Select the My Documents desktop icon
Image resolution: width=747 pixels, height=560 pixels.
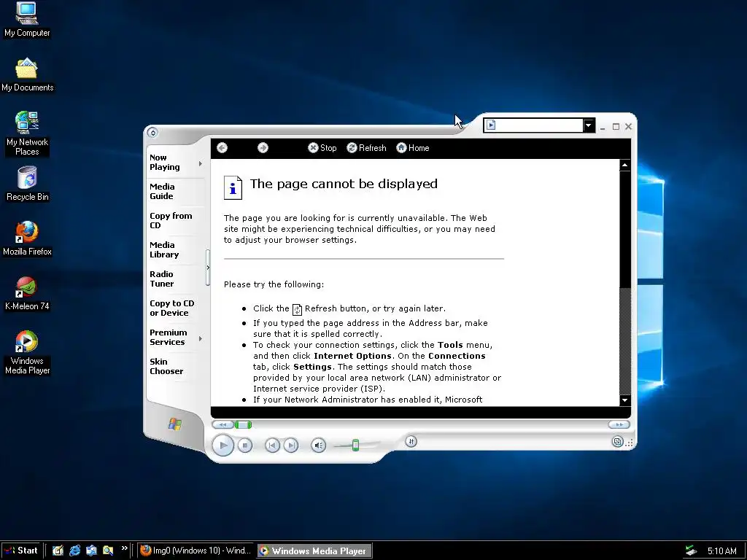pos(27,75)
